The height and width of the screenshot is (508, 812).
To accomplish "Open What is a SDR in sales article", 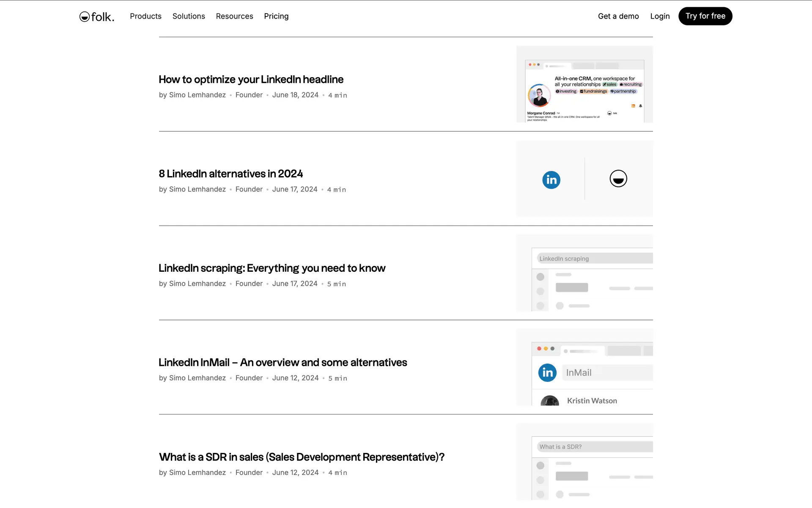I will [x=302, y=457].
